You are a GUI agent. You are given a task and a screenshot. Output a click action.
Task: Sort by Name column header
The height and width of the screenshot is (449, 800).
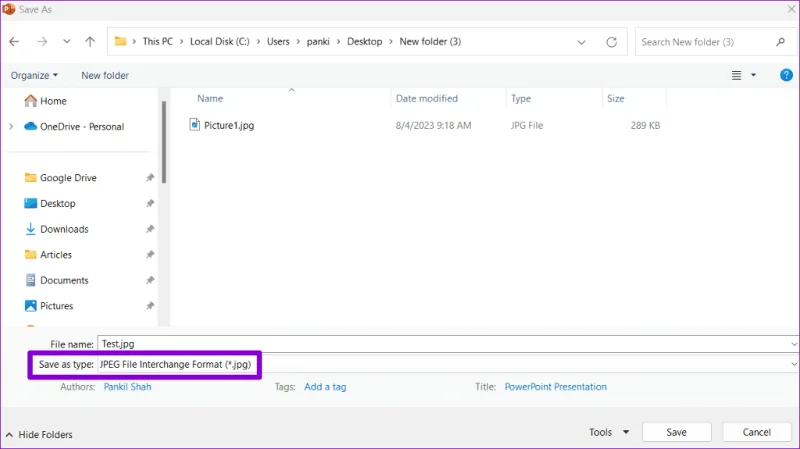pyautogui.click(x=210, y=98)
